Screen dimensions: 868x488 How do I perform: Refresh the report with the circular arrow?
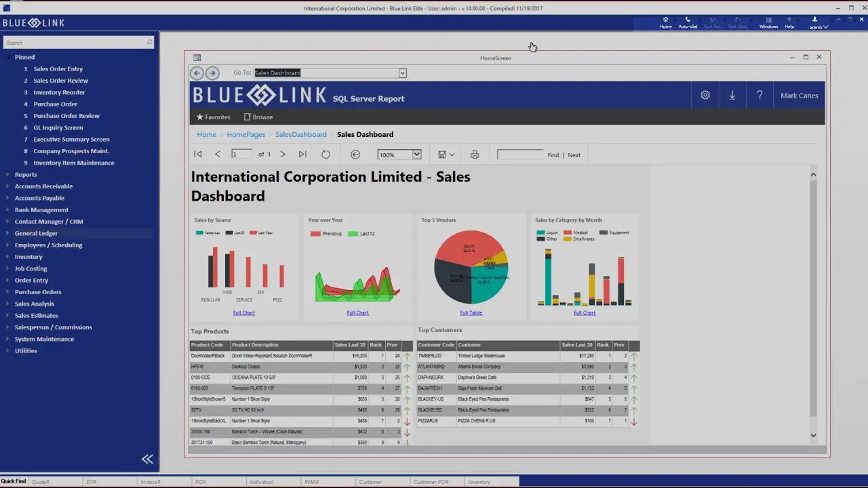point(325,155)
